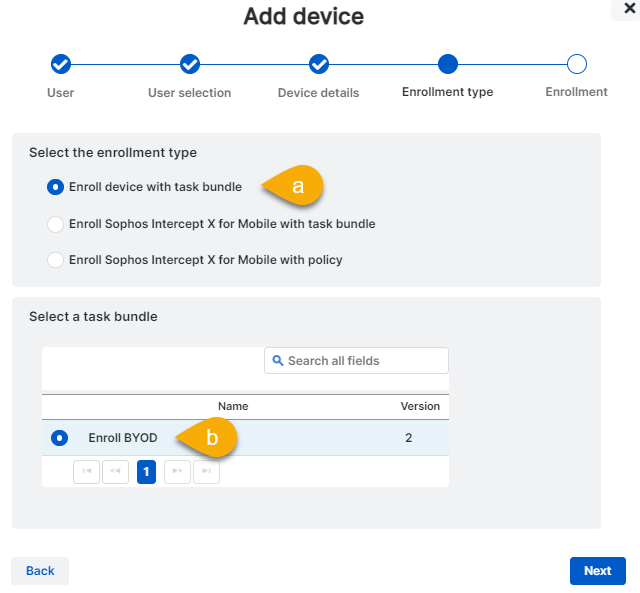
Task: Select Enroll Sophos Intercept X with policy
Action: pos(56,260)
